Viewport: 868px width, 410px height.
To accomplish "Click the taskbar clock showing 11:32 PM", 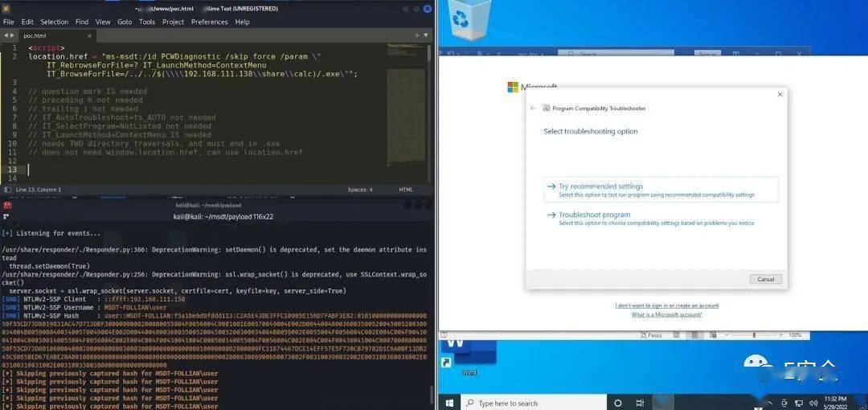I will (835, 402).
